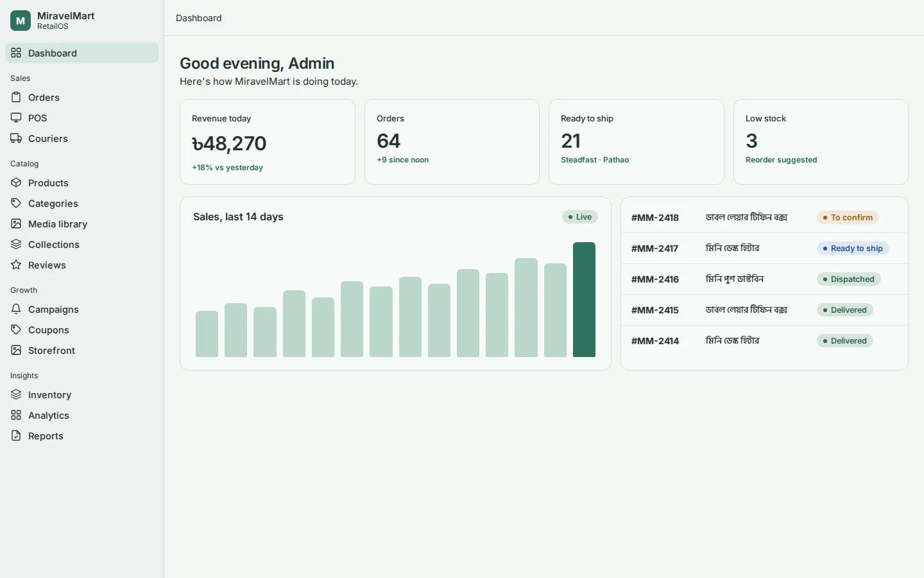
Task: Click the Couriers truck icon
Action: (x=16, y=139)
